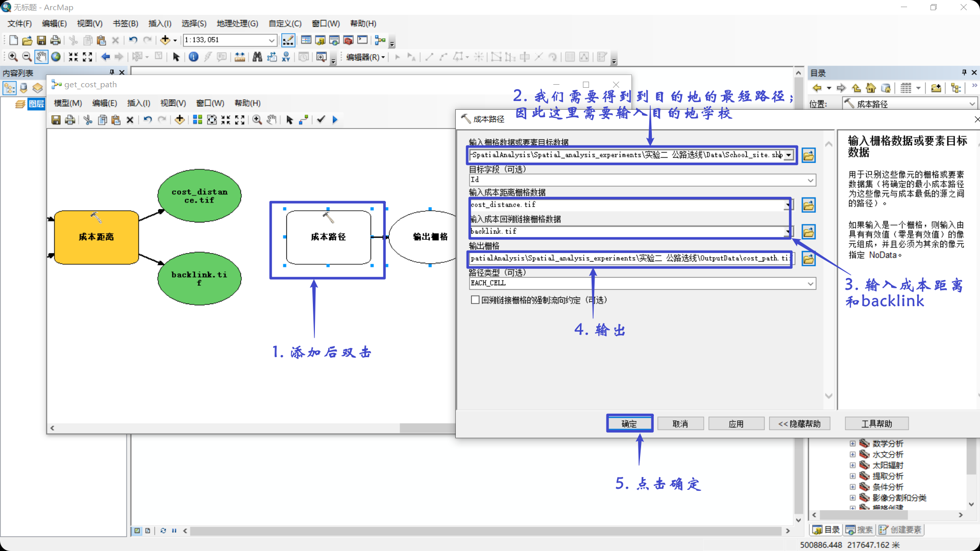Open the Find tool (binoculars icon)

[257, 57]
